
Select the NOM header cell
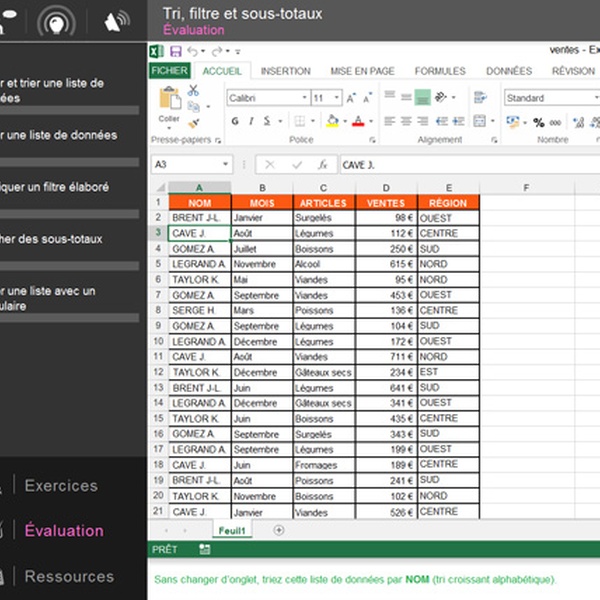point(200,203)
